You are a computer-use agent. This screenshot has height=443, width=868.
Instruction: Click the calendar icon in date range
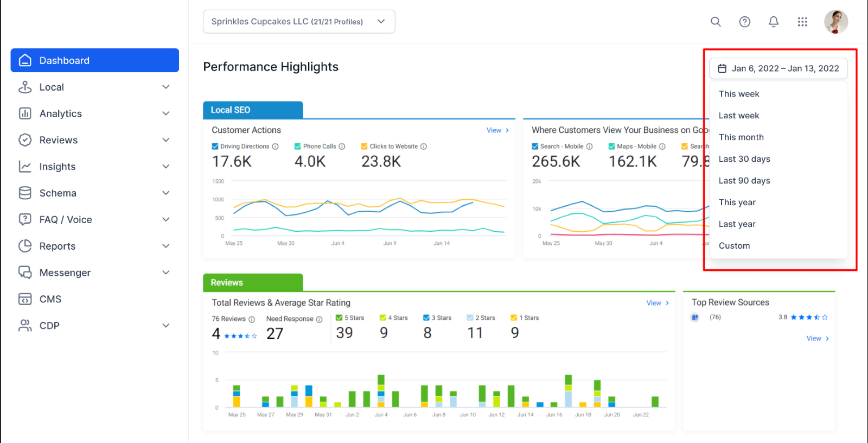722,68
